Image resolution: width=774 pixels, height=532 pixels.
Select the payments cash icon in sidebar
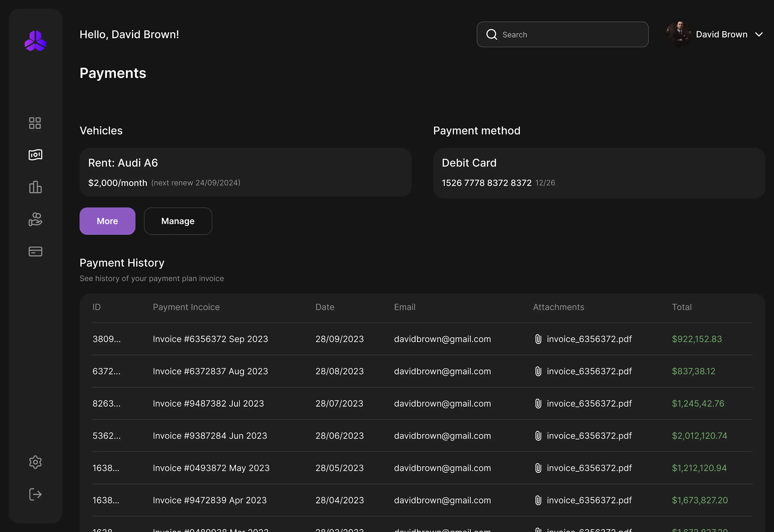point(35,155)
